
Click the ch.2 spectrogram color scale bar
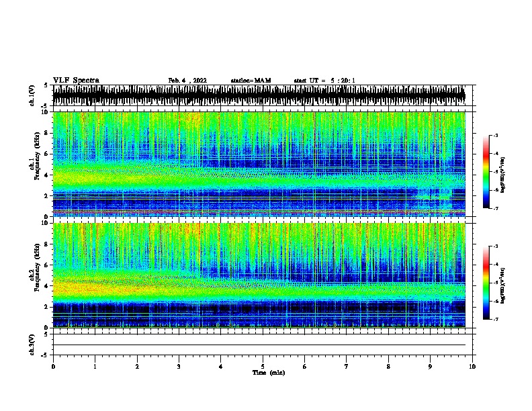486,283
